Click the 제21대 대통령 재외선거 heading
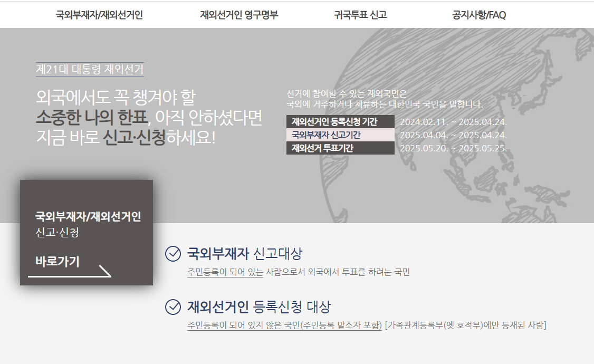Image resolution: width=594 pixels, height=364 pixels. 90,69
